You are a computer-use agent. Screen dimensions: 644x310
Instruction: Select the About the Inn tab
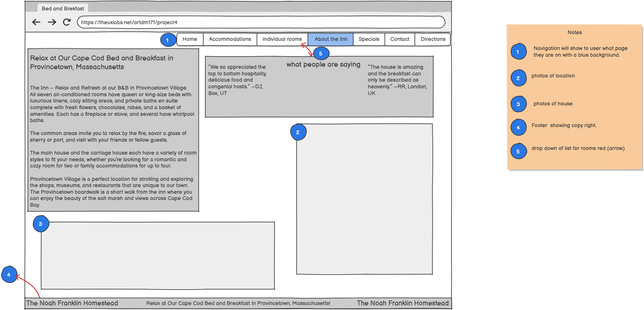click(331, 39)
